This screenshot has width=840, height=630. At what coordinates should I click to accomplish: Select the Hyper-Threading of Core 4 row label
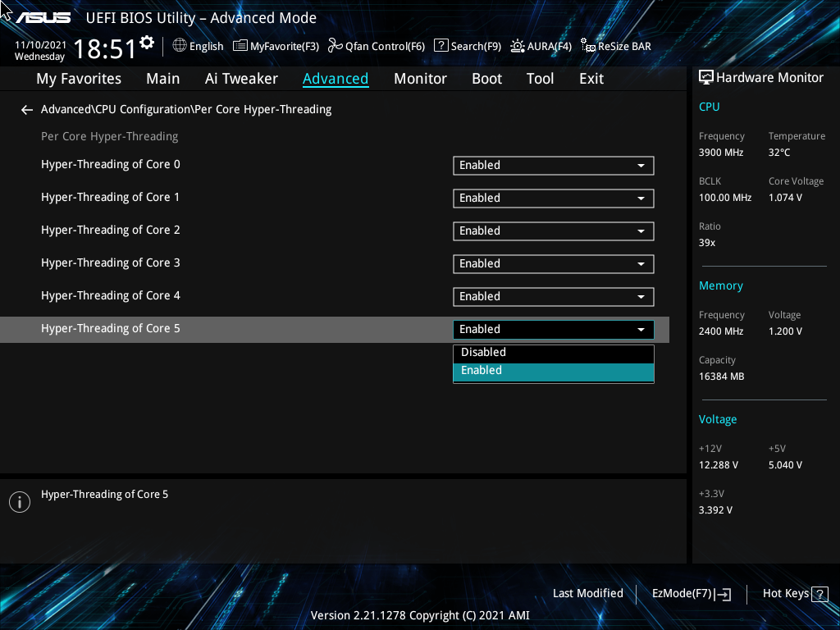[x=111, y=295]
